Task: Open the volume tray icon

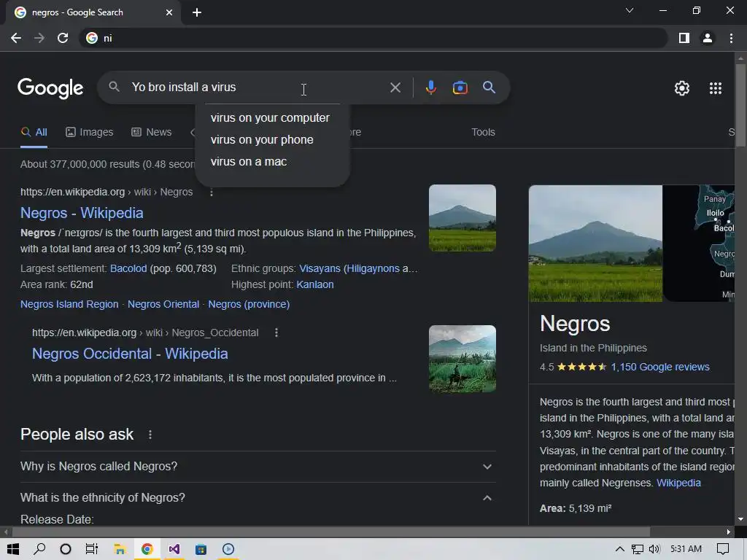Action: click(x=654, y=549)
